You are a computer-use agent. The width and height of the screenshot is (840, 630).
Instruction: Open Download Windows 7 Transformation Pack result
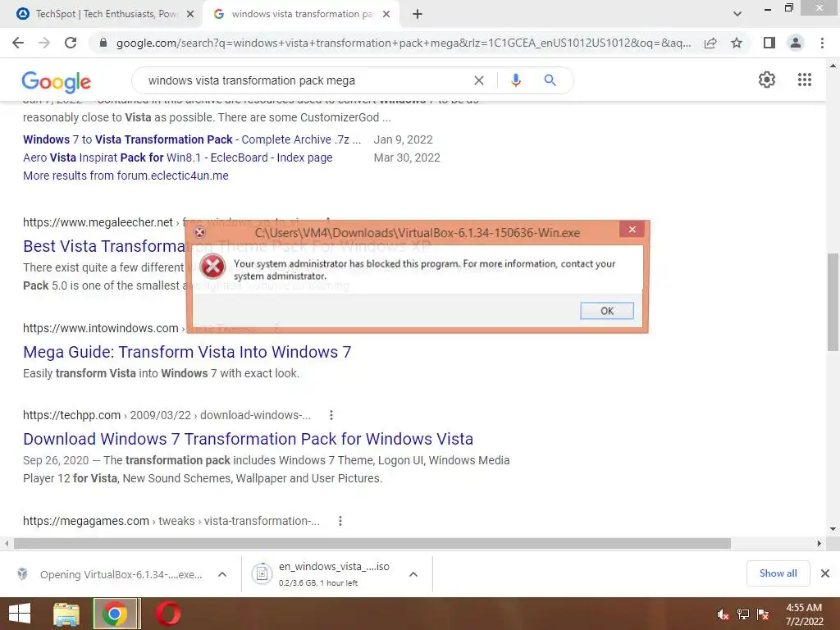[248, 439]
